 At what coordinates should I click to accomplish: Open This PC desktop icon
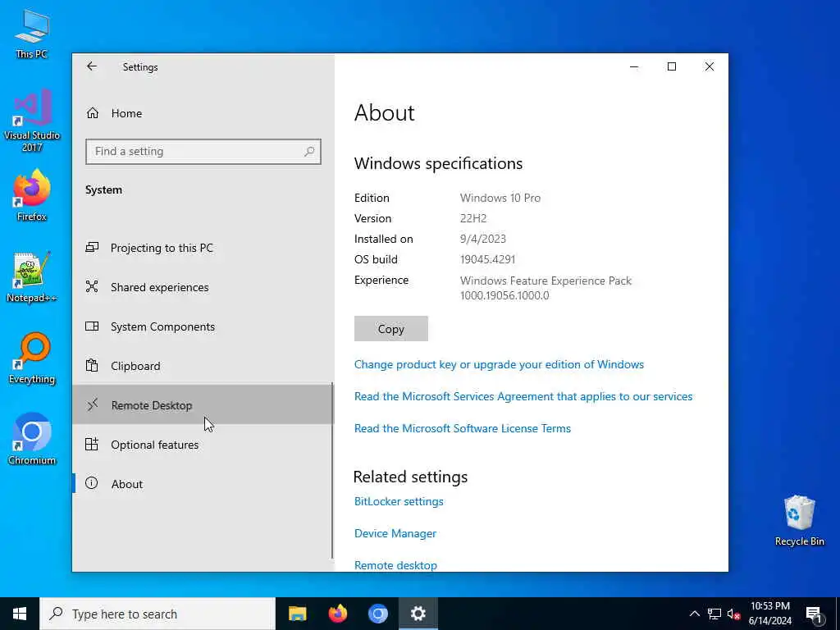32,34
